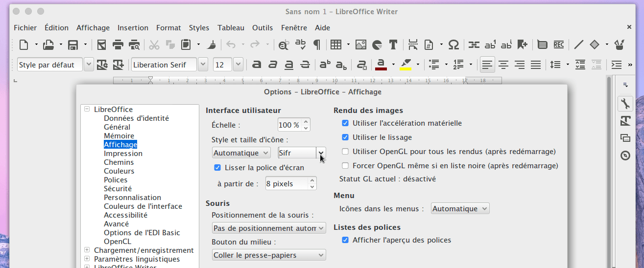Insert a footnote icon
644x268 pixels.
pyautogui.click(x=490, y=45)
